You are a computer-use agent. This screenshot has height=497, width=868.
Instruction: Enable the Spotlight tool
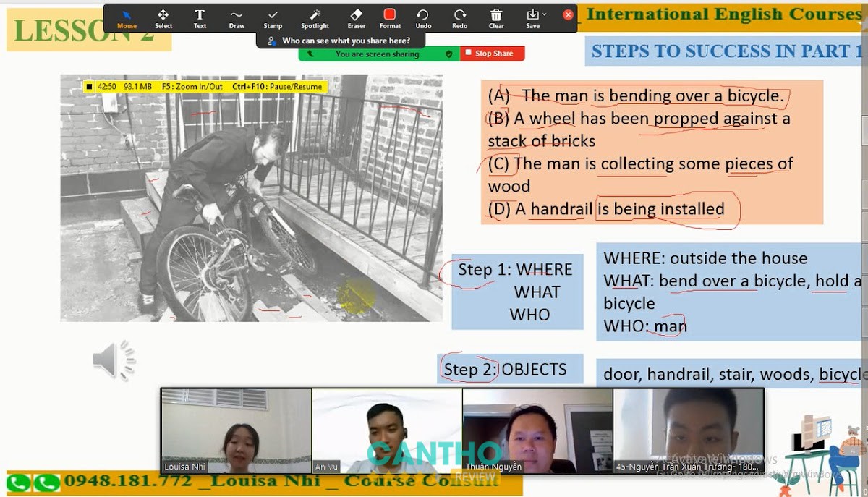315,19
